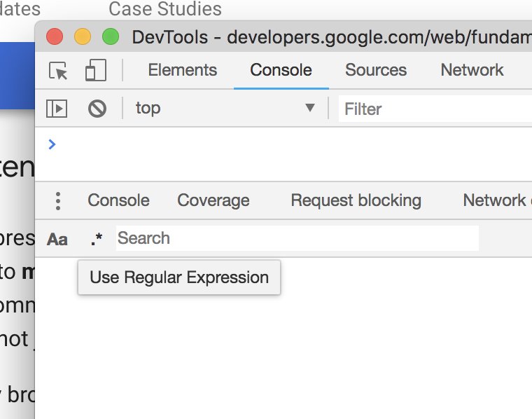This screenshot has height=419, width=532.
Task: Click the Case Studies link
Action: tap(165, 9)
